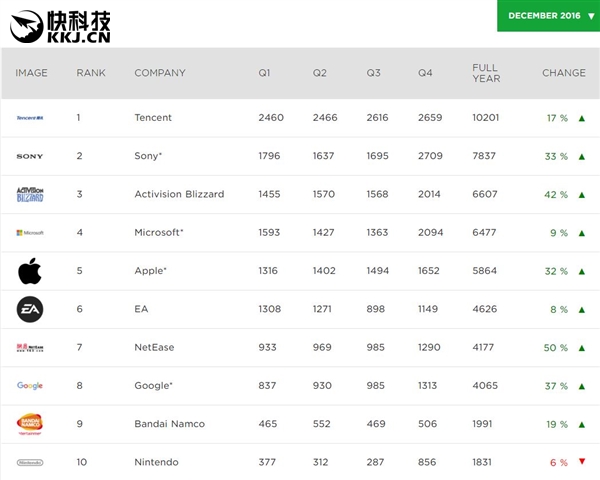Click Nintendo Q4 value 856
Screen dimensions: 600x480
tap(427, 462)
